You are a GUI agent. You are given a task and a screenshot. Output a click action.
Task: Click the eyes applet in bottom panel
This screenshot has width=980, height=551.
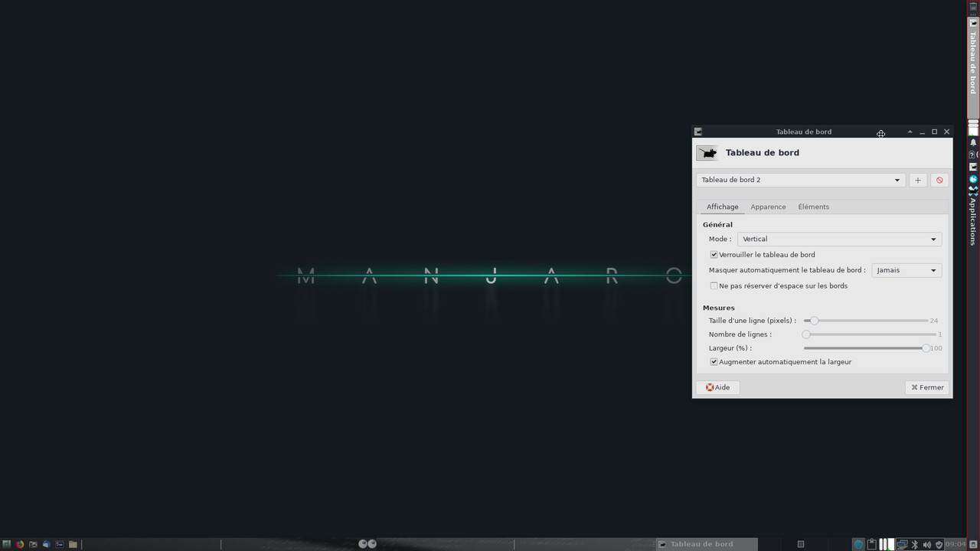coord(367,544)
